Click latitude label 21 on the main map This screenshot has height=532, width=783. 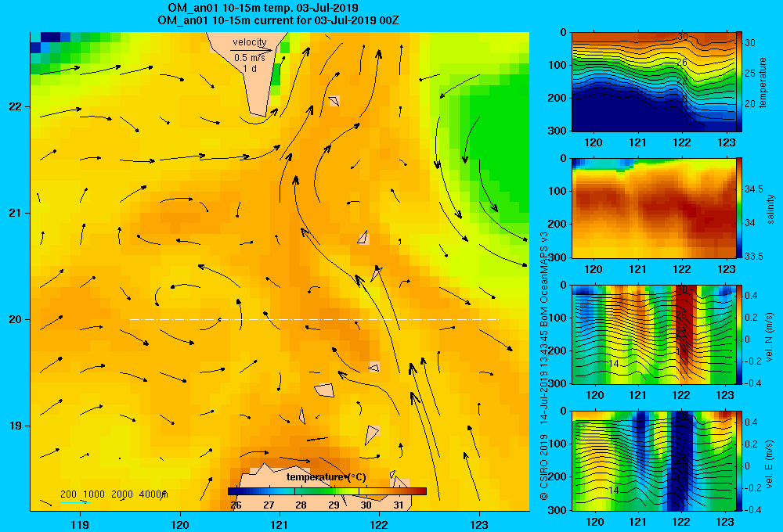16,213
